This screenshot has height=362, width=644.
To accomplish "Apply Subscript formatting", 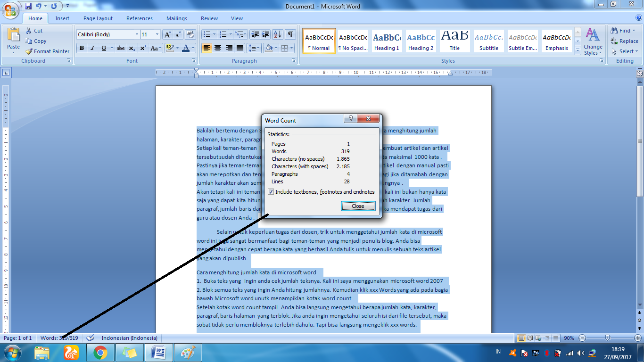I will coord(132,48).
